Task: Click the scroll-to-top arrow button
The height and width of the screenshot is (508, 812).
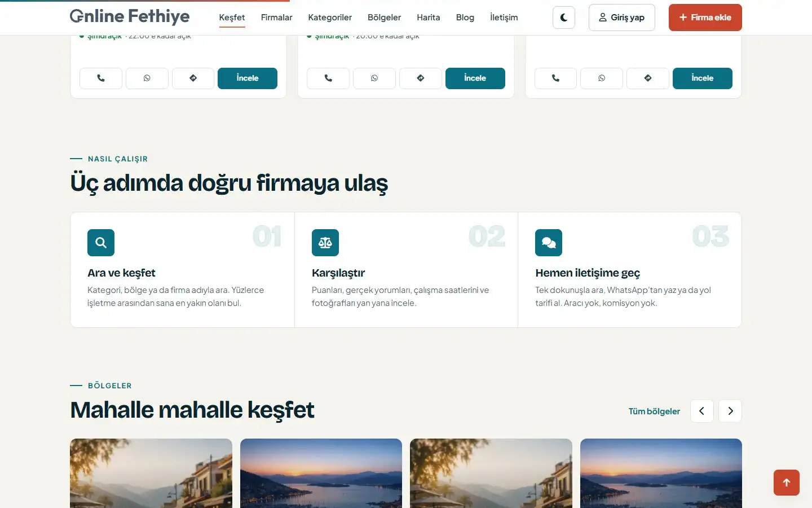Action: 787,483
